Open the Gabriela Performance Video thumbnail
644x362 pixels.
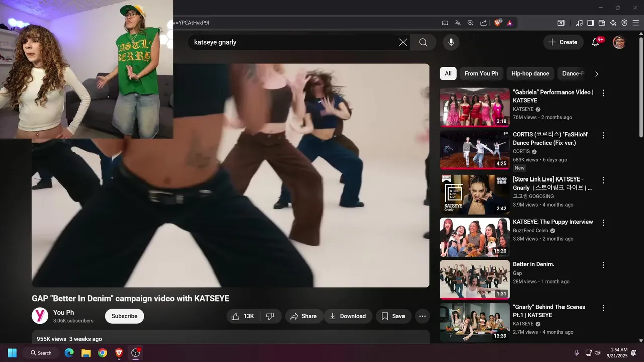(474, 108)
